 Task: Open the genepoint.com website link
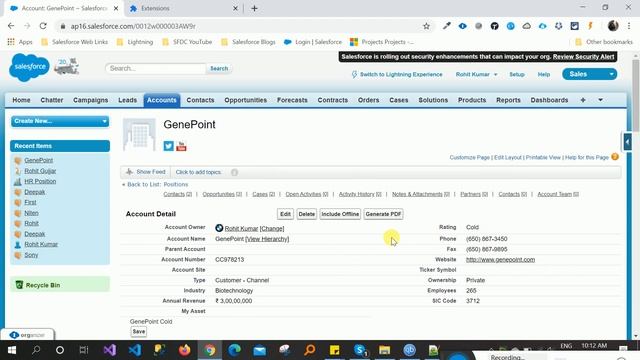tap(500, 260)
